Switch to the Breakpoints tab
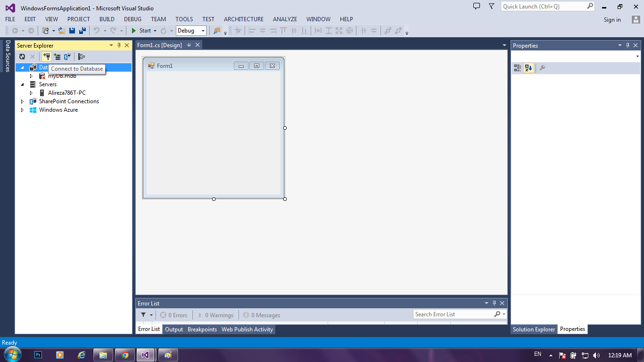This screenshot has height=362, width=644. (x=202, y=329)
